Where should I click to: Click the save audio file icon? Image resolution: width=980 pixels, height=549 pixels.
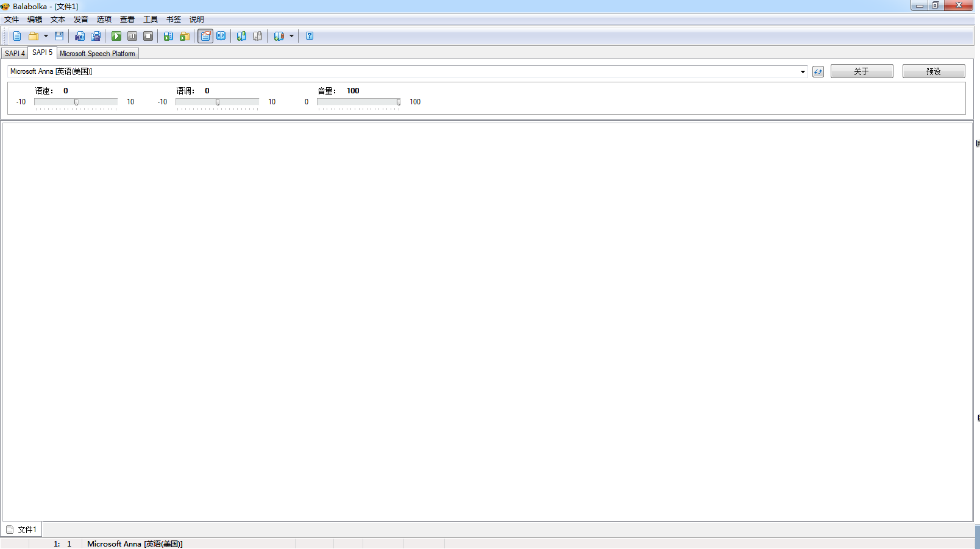pos(80,36)
